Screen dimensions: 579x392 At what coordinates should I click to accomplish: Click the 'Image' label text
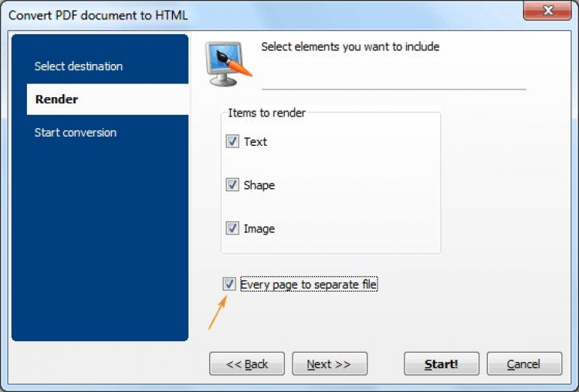259,228
